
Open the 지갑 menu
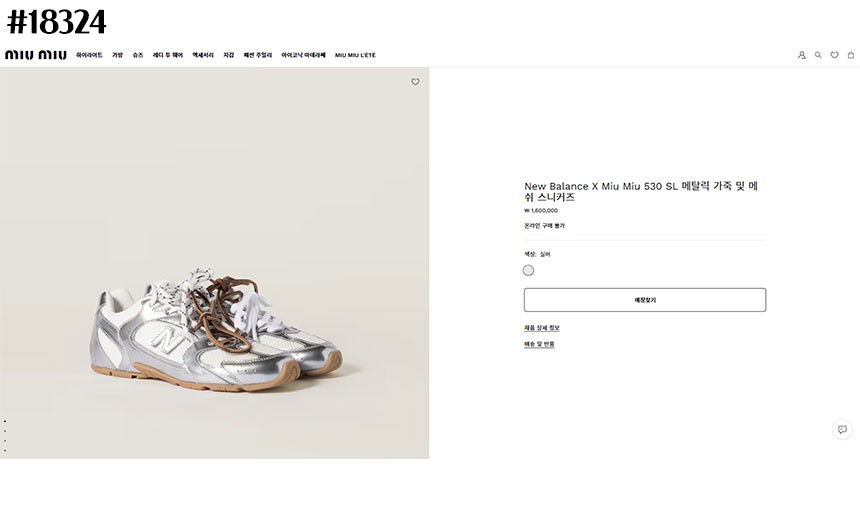pos(228,55)
